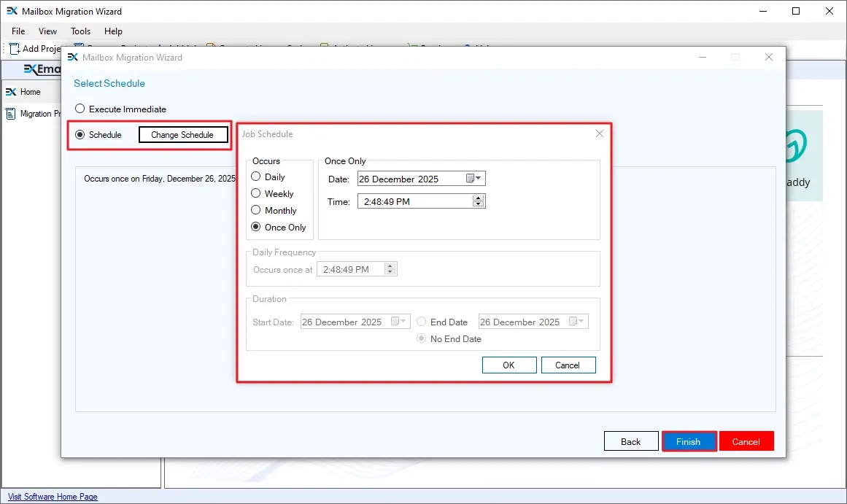Increase the time using the Time stepper
Screen dimensions: 847x504
point(479,198)
